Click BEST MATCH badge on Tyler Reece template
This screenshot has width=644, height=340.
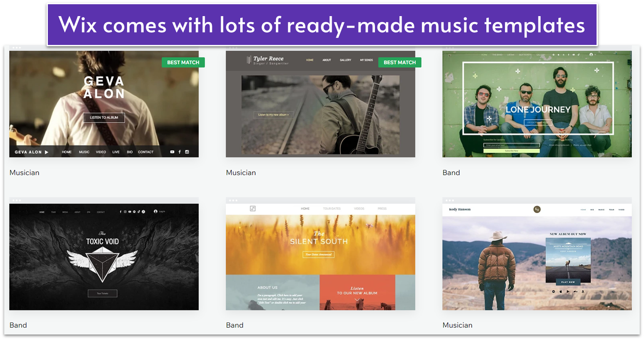click(400, 62)
